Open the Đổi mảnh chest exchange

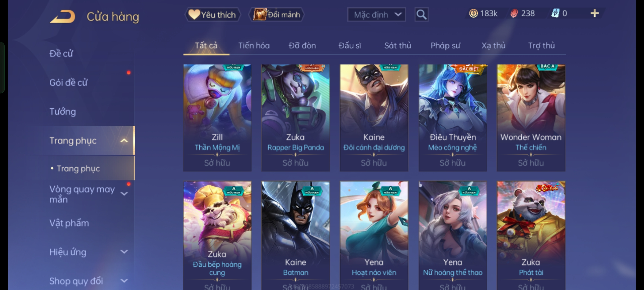pos(277,15)
